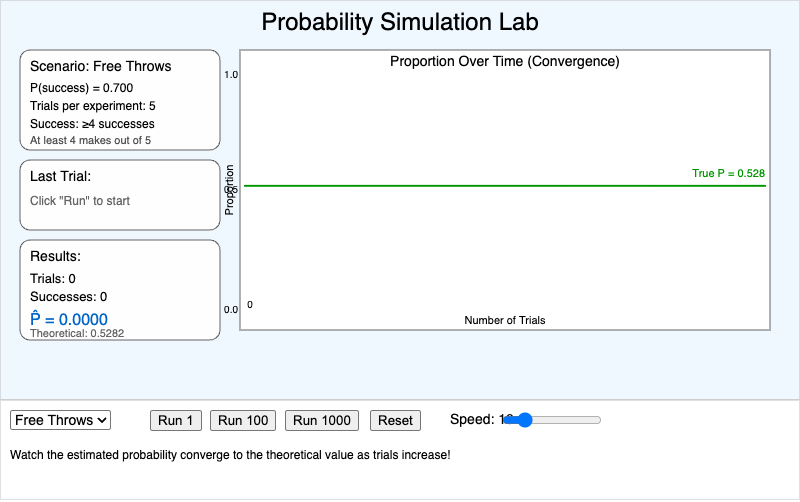Click At least 4 makes out of 5
This screenshot has width=800, height=502.
90,140
